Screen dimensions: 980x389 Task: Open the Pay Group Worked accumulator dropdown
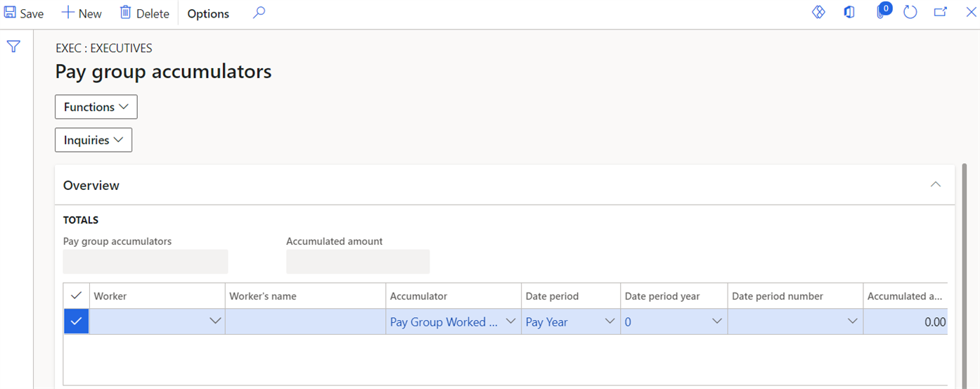pyautogui.click(x=511, y=321)
